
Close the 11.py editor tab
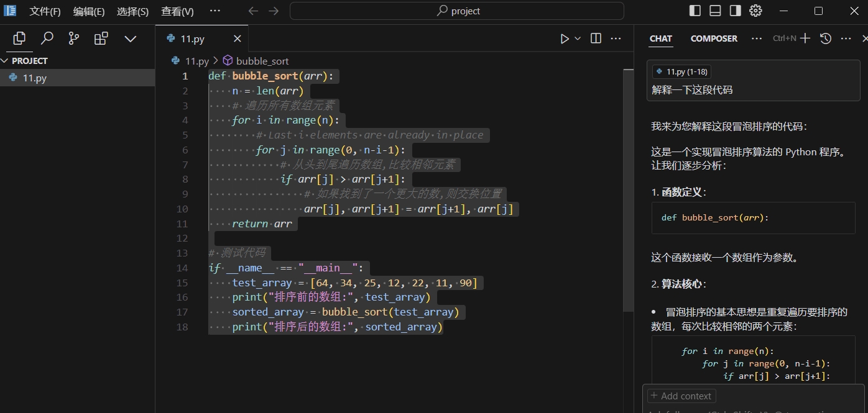coord(237,39)
